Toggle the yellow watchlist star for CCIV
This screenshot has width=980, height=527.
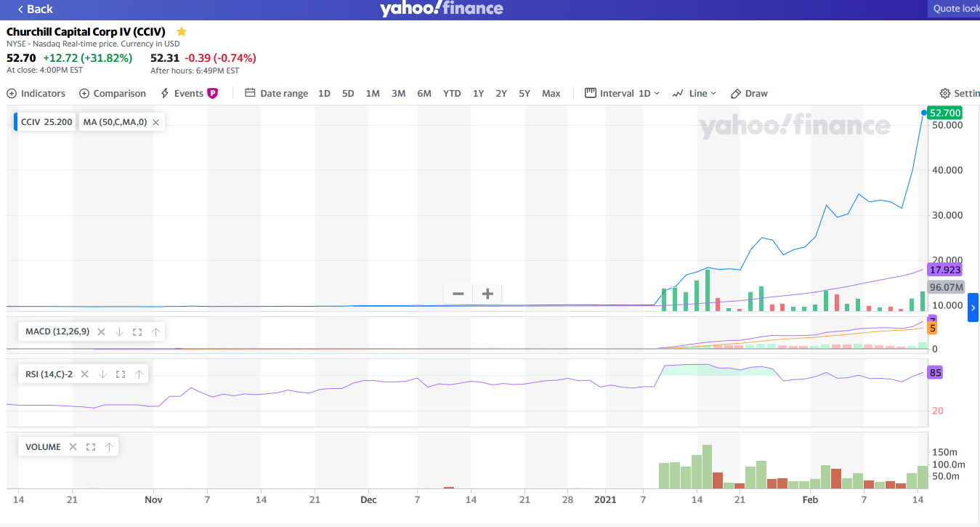(x=182, y=31)
